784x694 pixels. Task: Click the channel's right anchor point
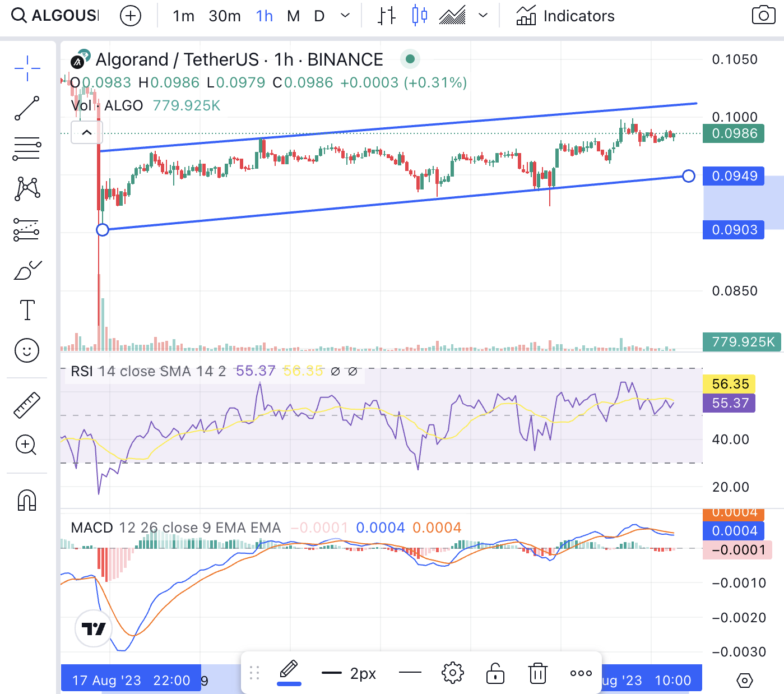pos(689,176)
